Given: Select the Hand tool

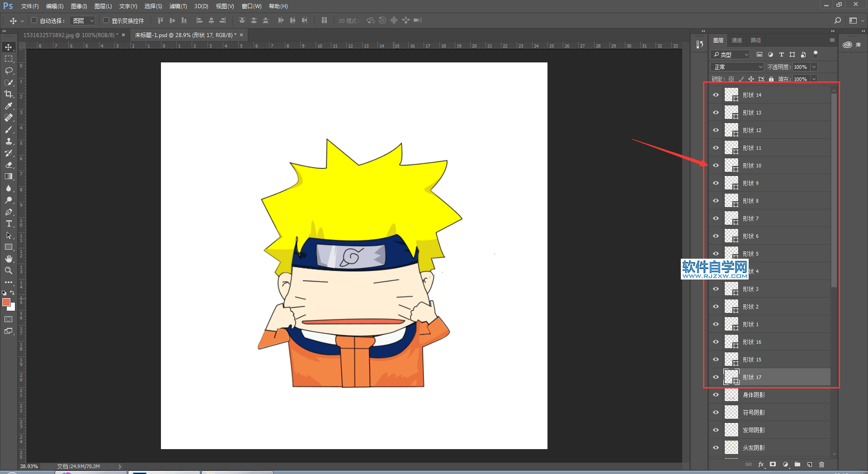Looking at the screenshot, I should click(x=9, y=259).
